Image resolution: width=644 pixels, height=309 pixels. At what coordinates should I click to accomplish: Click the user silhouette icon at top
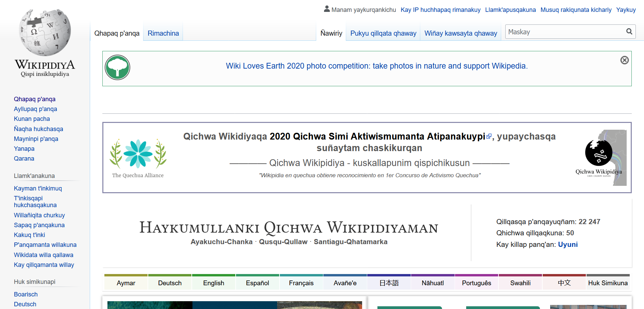pyautogui.click(x=327, y=9)
